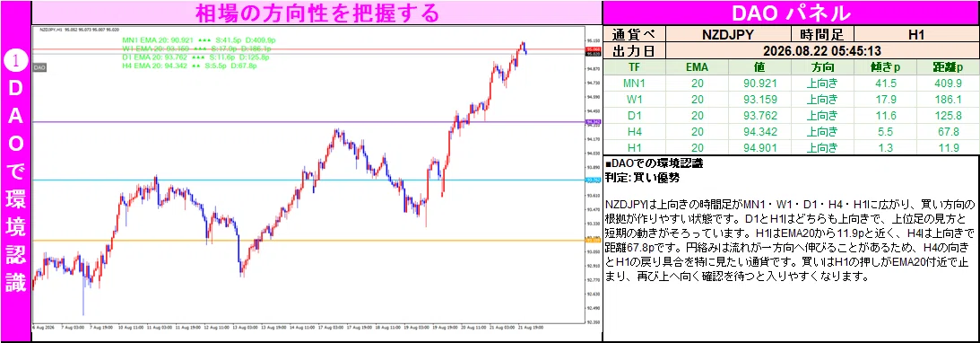The image size is (980, 343).
Task: Click the green 'MN1 EMA 20: 90.921' chart overlay line
Action: pyautogui.click(x=199, y=40)
